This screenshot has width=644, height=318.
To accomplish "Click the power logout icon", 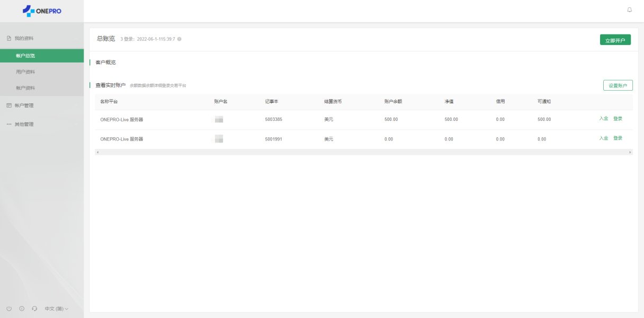I will [9, 308].
